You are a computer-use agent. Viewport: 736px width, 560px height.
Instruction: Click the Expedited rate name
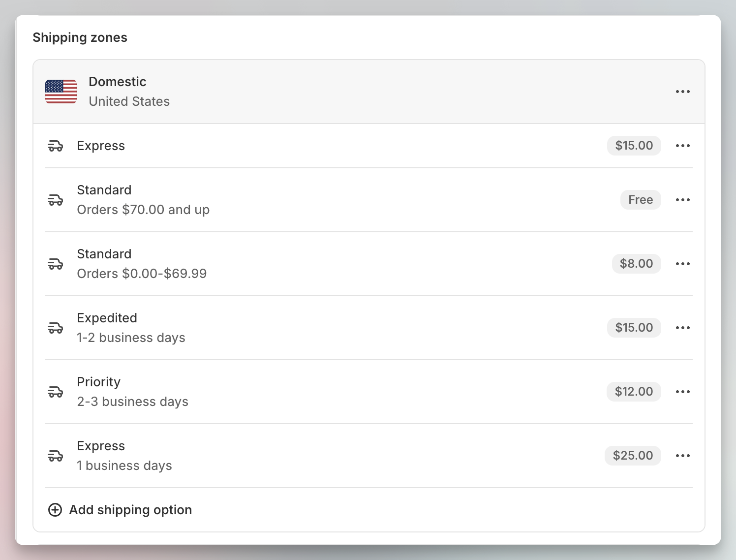click(107, 318)
